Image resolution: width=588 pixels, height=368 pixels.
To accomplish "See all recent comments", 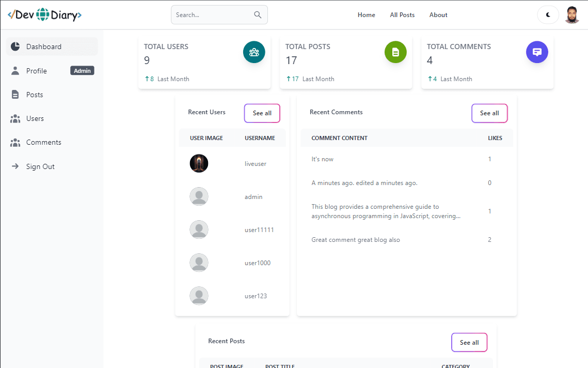I will coord(489,113).
